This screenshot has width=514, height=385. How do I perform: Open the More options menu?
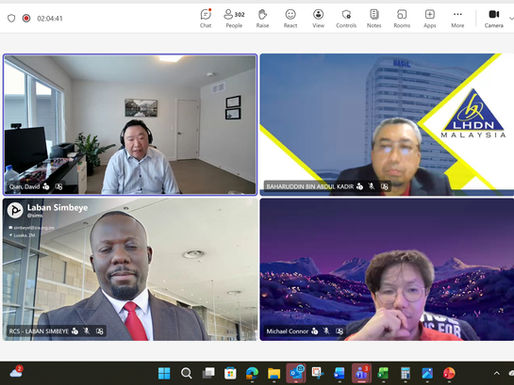coord(458,18)
